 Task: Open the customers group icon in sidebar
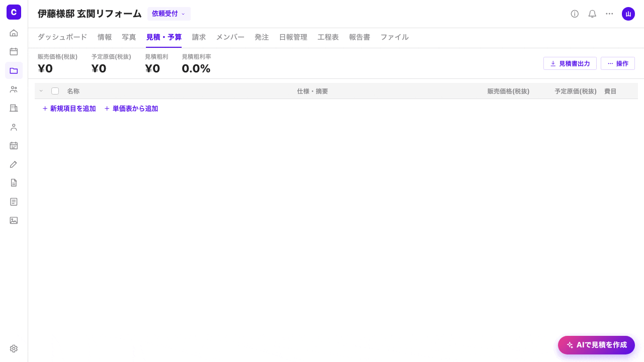(x=14, y=89)
